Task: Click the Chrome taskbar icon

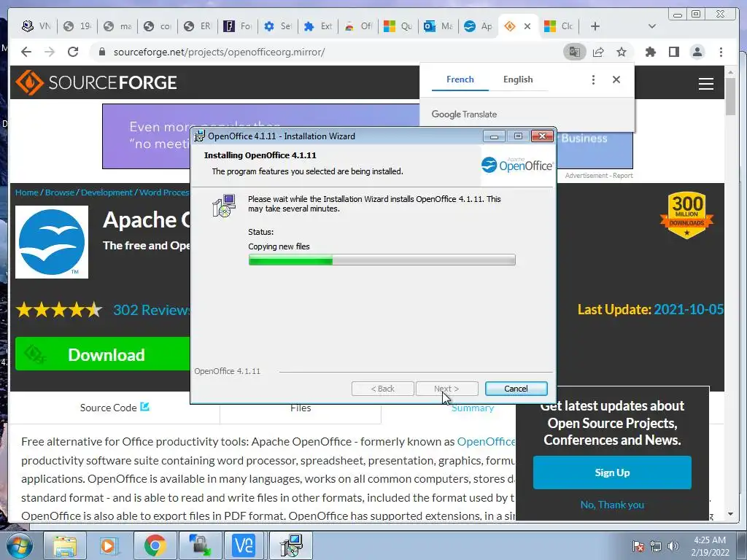Action: 155,545
